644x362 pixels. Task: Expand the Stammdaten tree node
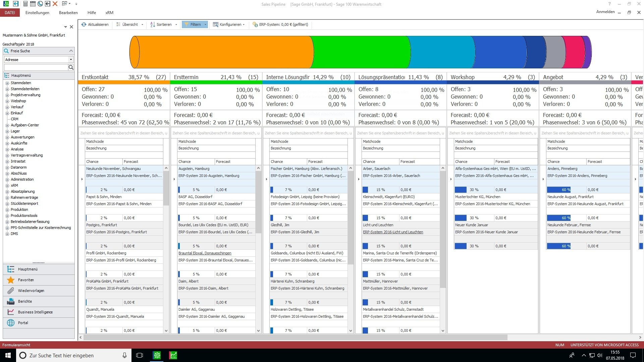click(x=7, y=83)
